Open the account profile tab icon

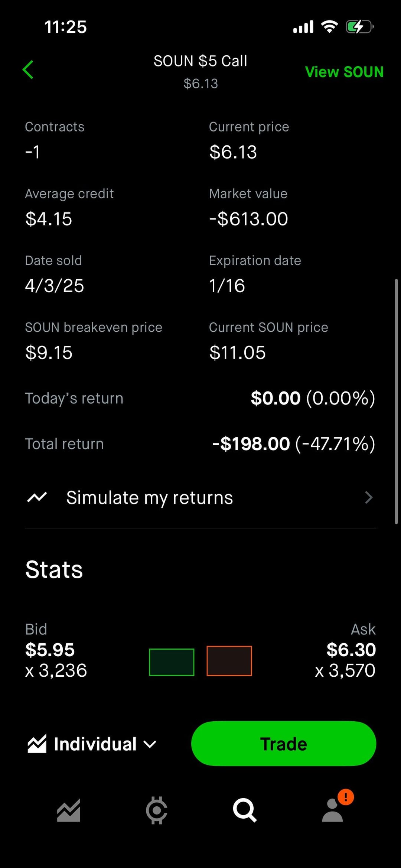click(332, 811)
